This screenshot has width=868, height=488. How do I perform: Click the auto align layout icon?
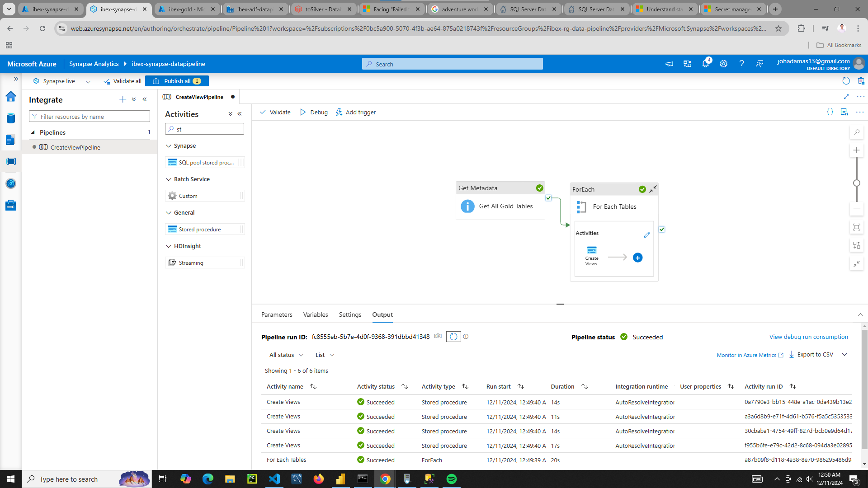point(857,245)
